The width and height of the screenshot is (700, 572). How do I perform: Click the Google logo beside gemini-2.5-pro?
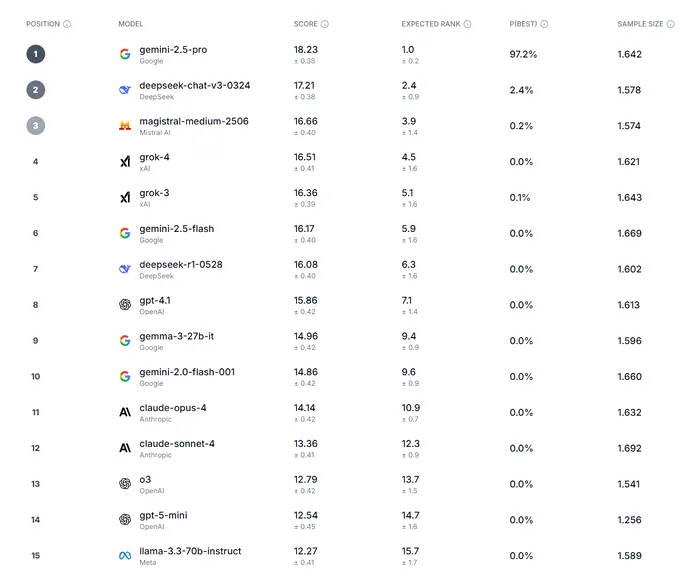[x=125, y=54]
